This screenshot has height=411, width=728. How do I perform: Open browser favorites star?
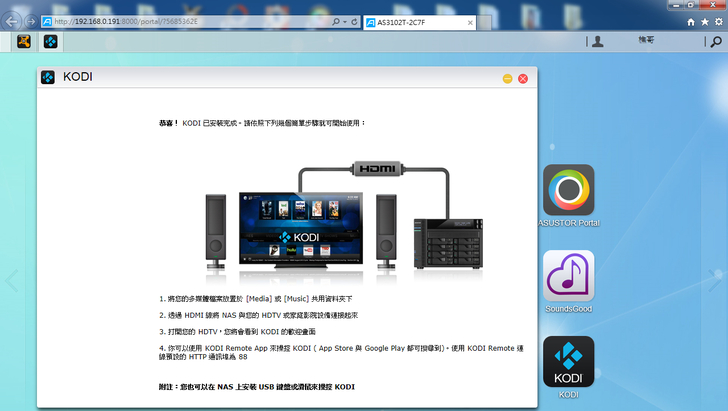(705, 22)
